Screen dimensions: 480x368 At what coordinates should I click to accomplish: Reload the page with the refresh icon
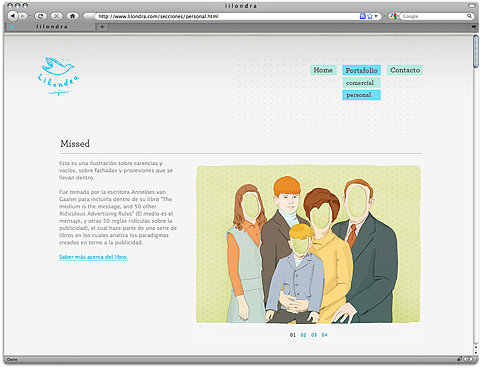40,16
